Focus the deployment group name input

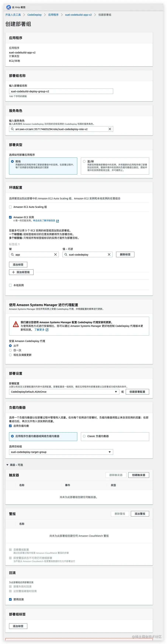[x=61, y=91]
